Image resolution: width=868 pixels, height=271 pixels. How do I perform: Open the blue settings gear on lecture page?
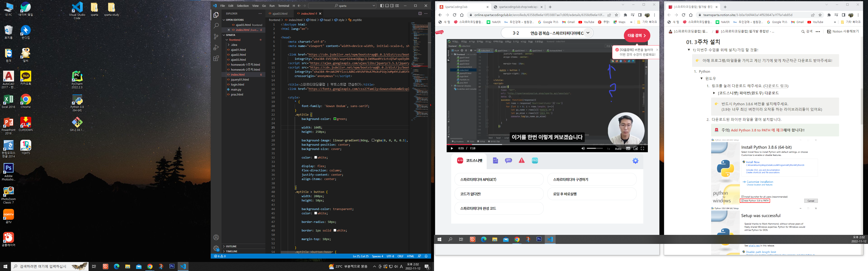pyautogui.click(x=635, y=161)
